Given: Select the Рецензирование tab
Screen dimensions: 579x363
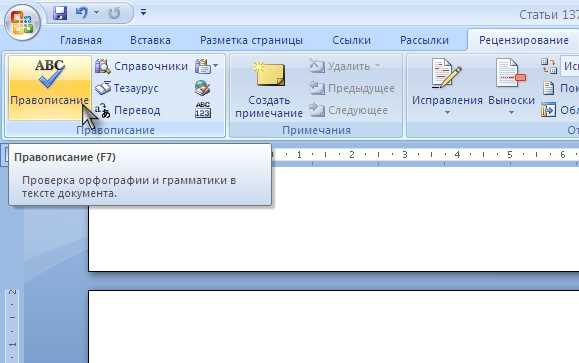Looking at the screenshot, I should tap(524, 40).
